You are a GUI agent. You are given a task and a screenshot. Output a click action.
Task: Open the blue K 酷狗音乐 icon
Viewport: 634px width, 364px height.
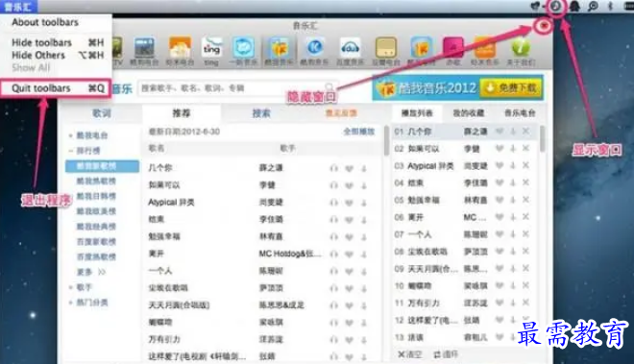click(x=314, y=51)
